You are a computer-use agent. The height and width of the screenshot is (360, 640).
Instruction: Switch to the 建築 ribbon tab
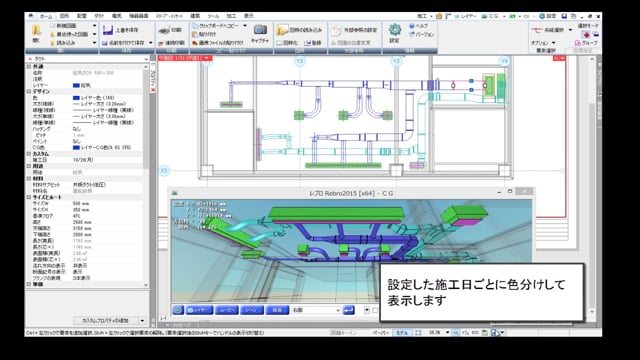195,16
